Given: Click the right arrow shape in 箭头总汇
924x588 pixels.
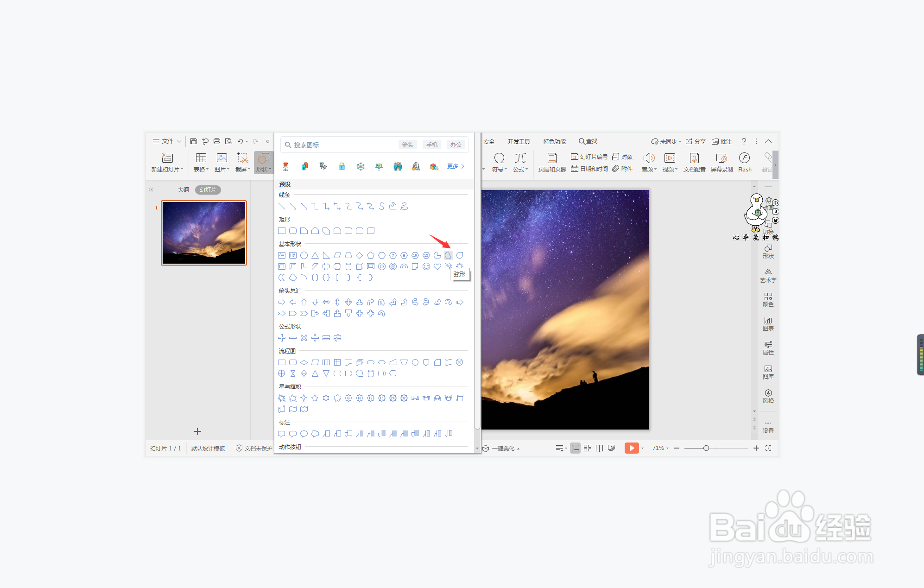Looking at the screenshot, I should click(x=282, y=302).
